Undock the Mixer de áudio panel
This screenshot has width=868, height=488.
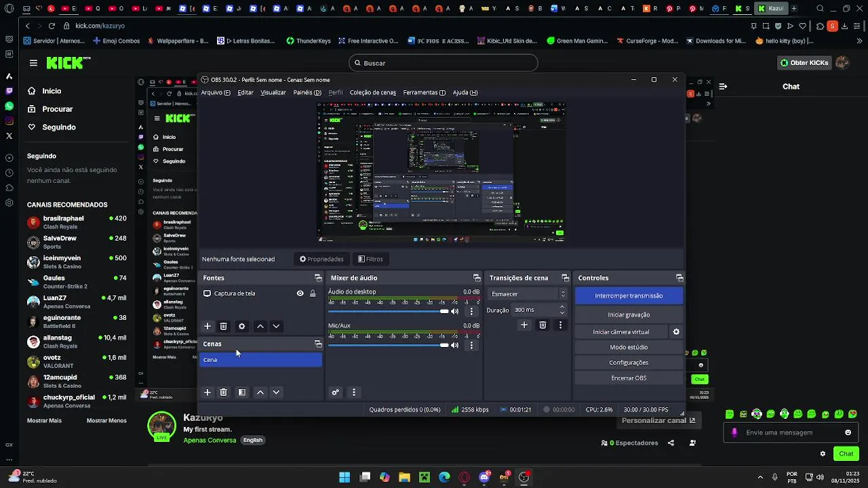coord(477,278)
